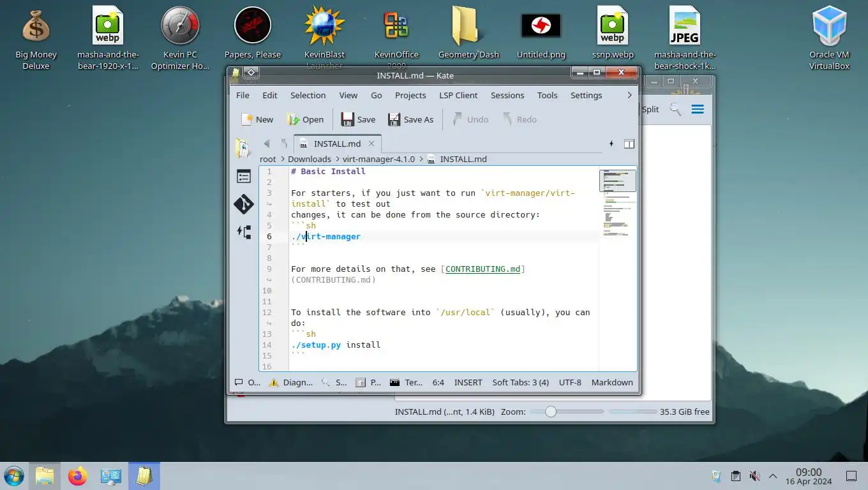The height and width of the screenshot is (490, 868).
Task: Click the '# Basic Install' heading text
Action: (328, 171)
